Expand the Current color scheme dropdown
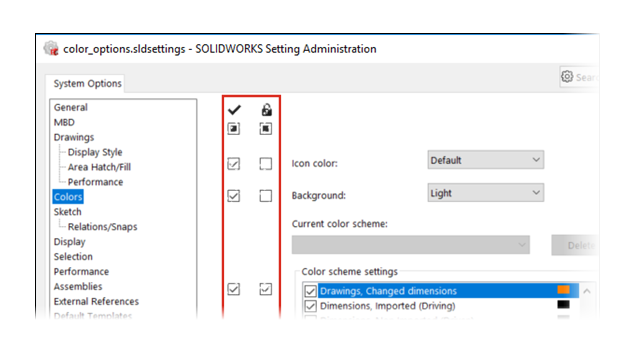This screenshot has height=360, width=640. (x=411, y=245)
